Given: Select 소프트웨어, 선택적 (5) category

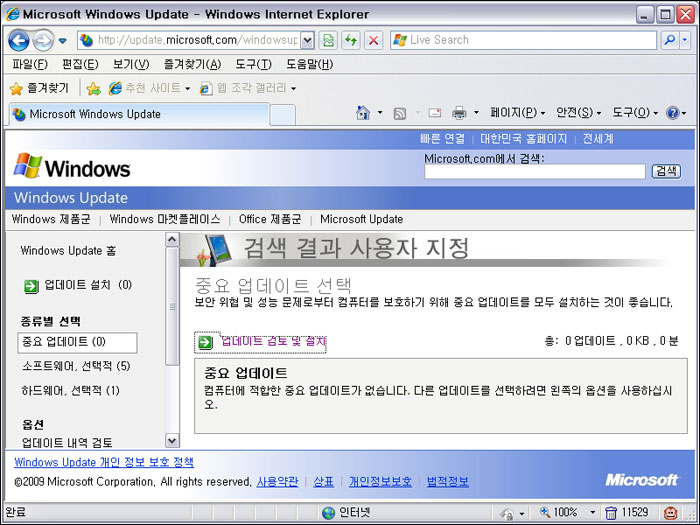Looking at the screenshot, I should tap(76, 367).
